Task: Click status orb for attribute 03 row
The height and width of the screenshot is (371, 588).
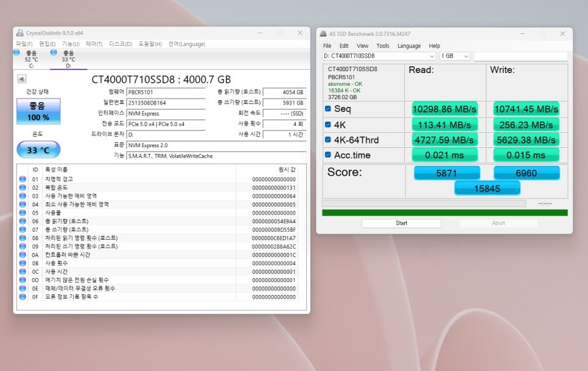Action: pyautogui.click(x=23, y=196)
